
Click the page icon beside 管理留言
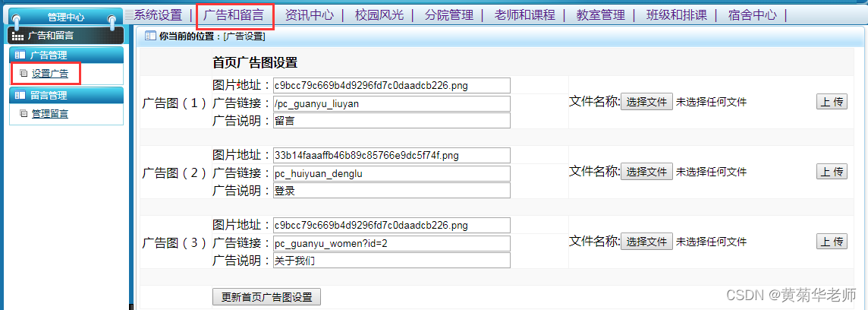(x=24, y=114)
